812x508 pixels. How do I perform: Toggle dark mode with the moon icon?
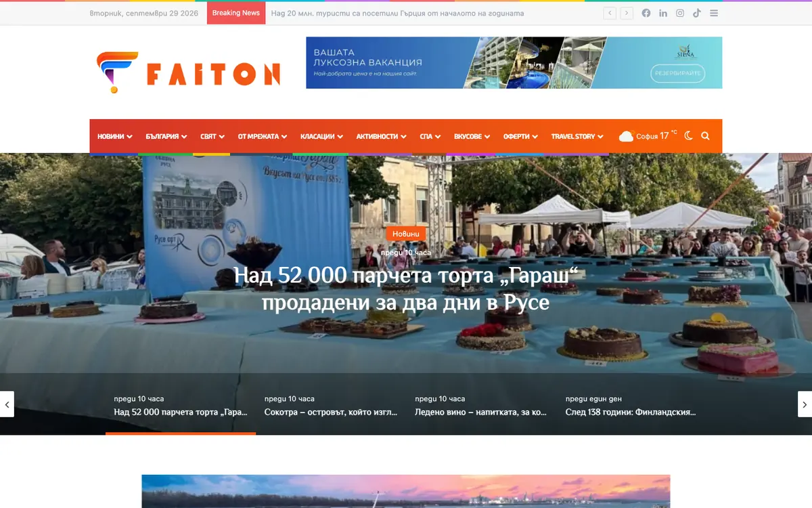(688, 136)
